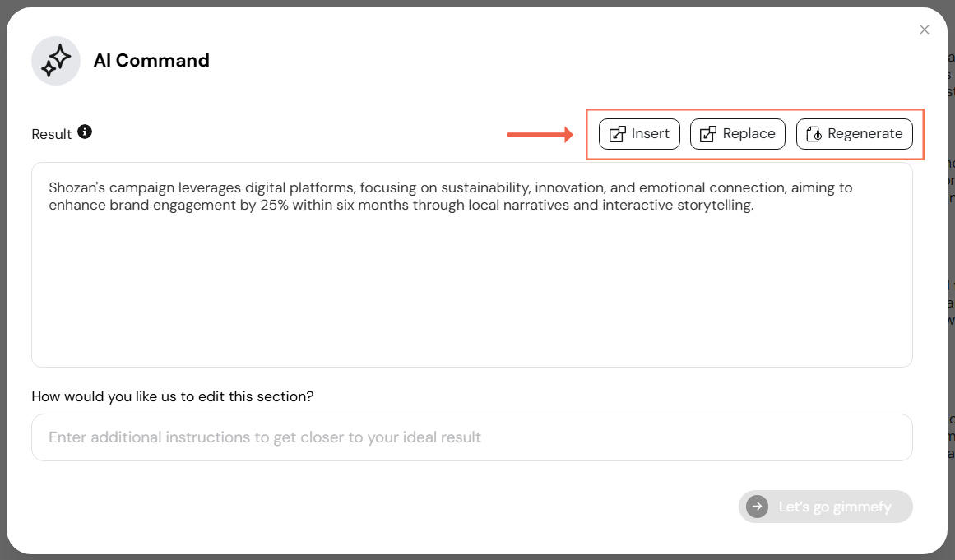Click the Regenerate button label text

point(865,133)
